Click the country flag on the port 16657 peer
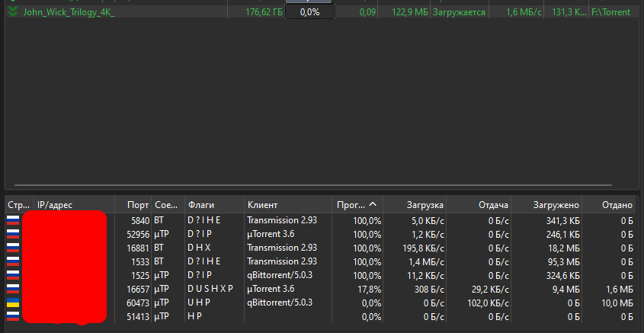Viewport: 644px width, 333px height. [13, 290]
